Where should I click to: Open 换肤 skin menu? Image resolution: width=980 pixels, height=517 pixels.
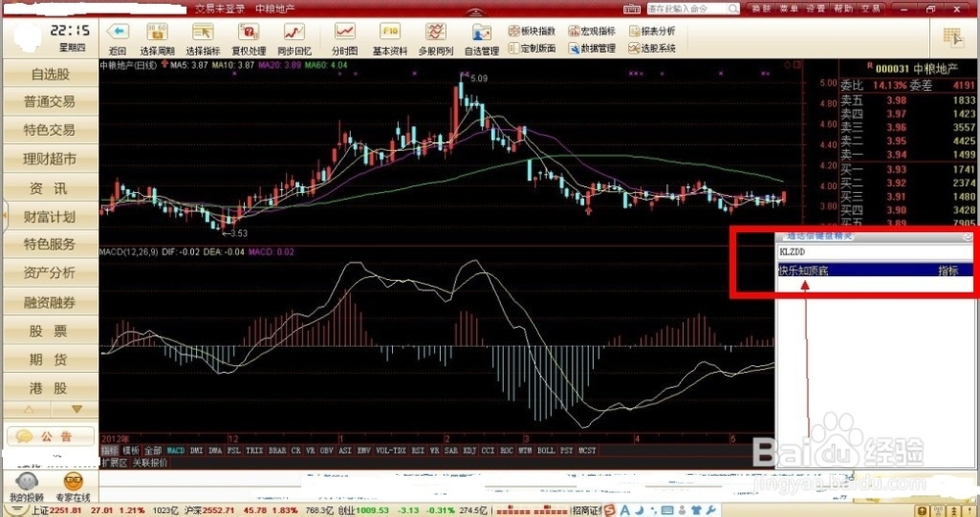[760, 9]
